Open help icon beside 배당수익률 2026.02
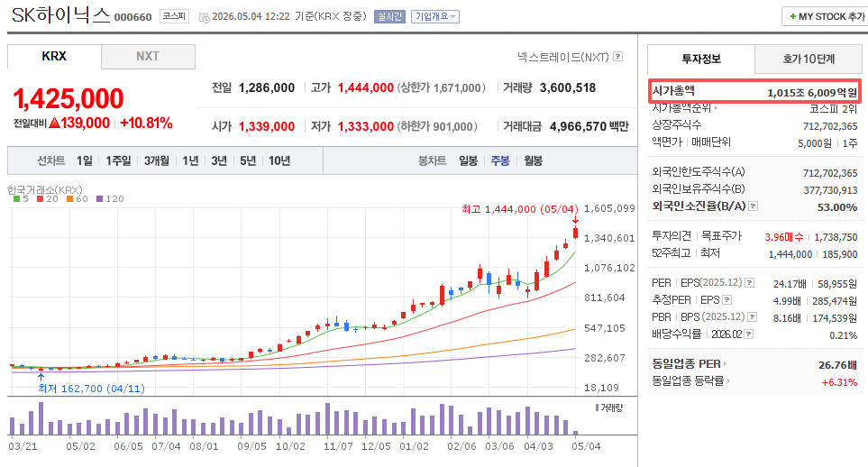Viewport: 868px width, 467px height. click(748, 334)
